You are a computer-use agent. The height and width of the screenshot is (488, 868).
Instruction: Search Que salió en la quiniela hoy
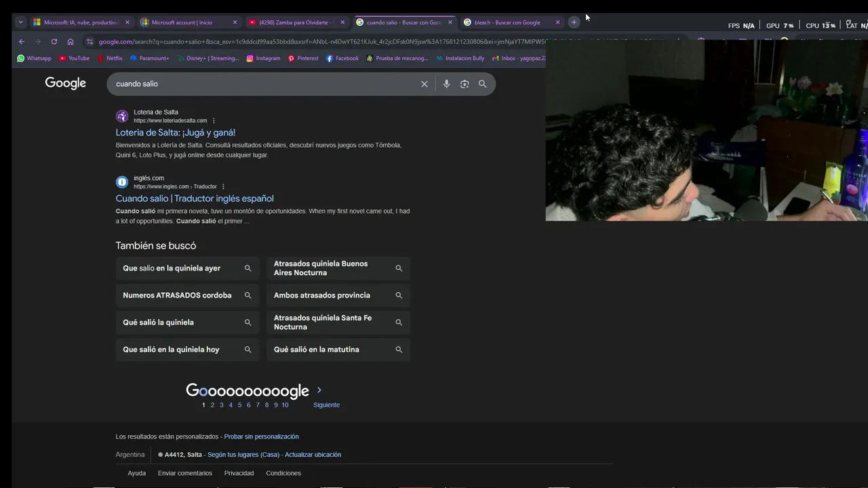187,350
